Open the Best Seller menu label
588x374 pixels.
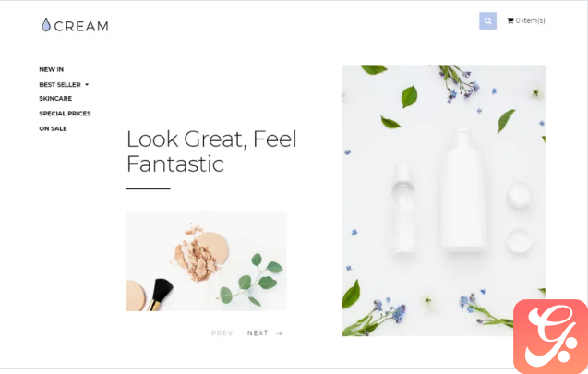60,84
